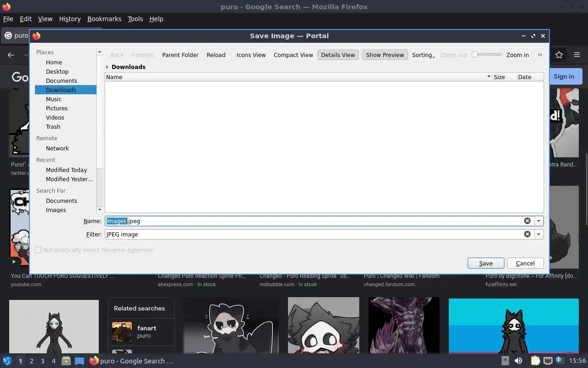Image resolution: width=588 pixels, height=368 pixels.
Task: Click Google Sign in button
Action: (564, 76)
